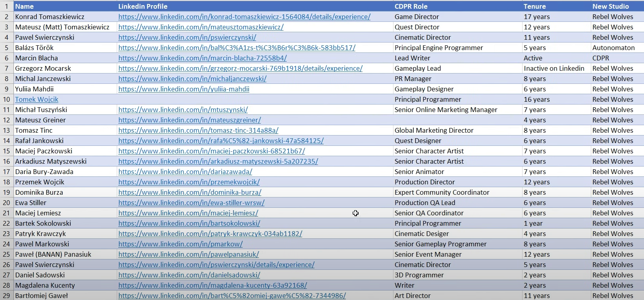The image size is (644, 300).
Task: Open arkadiusz-matyszewski LinkedIn link
Action: click(x=218, y=161)
